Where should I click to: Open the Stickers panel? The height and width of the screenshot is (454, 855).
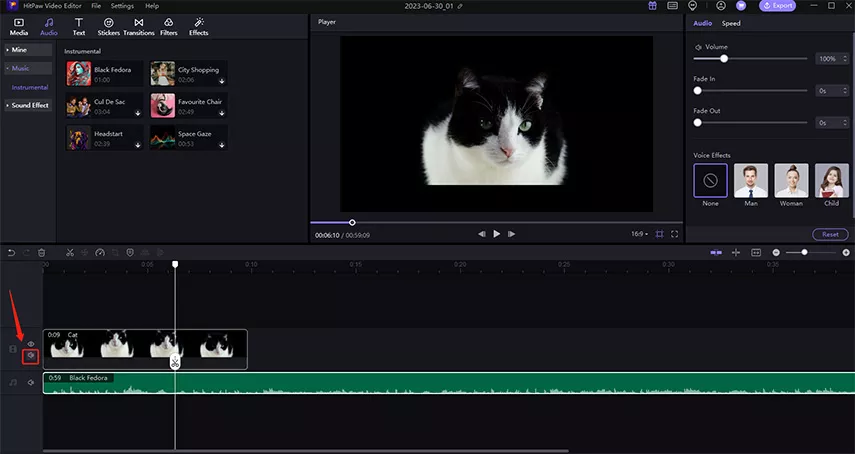tap(108, 26)
